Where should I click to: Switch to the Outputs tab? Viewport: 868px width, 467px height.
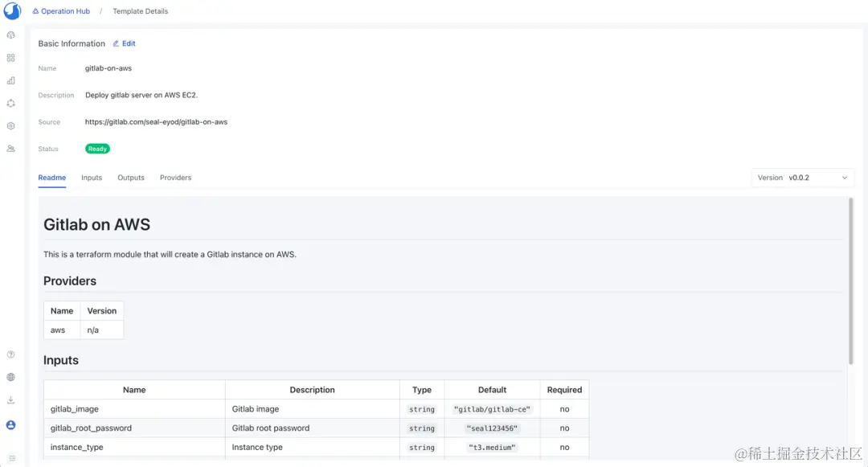(x=131, y=178)
